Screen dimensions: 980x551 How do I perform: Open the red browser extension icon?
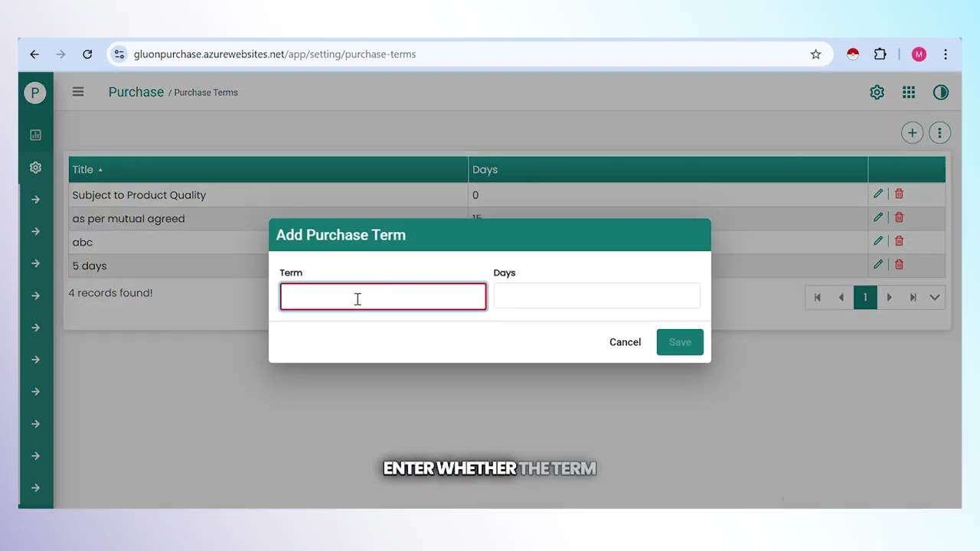point(853,54)
